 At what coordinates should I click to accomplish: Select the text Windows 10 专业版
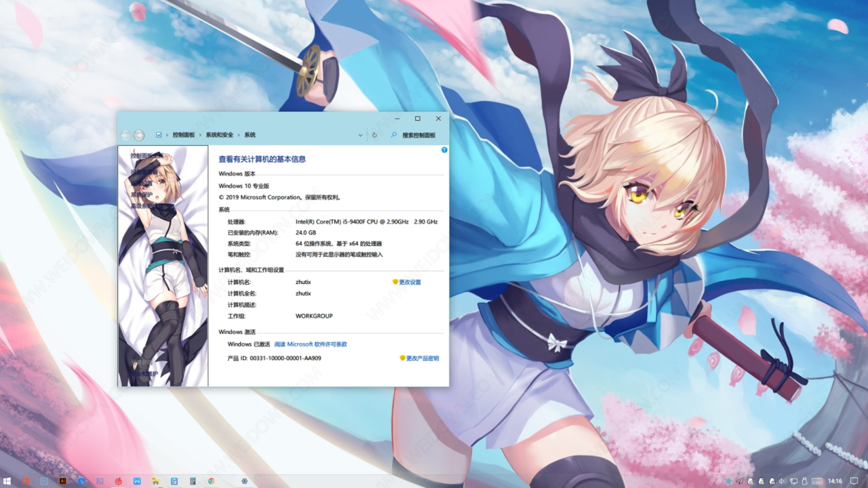coord(243,186)
